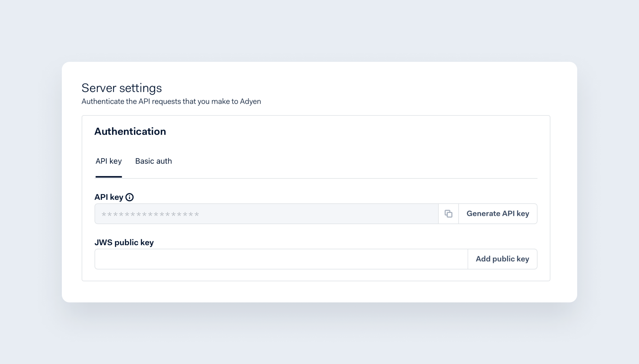Click the right end of JWS key input
Screen dimensions: 639x364
tap(444, 259)
